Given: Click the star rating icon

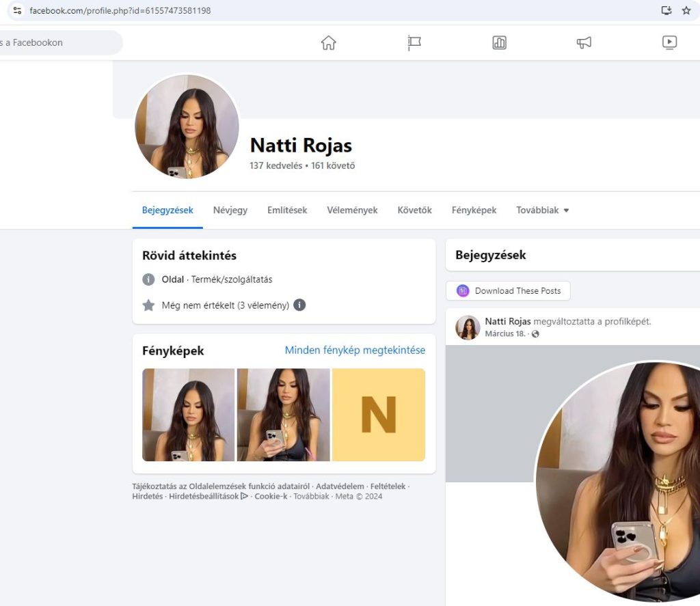Looking at the screenshot, I should 148,305.
